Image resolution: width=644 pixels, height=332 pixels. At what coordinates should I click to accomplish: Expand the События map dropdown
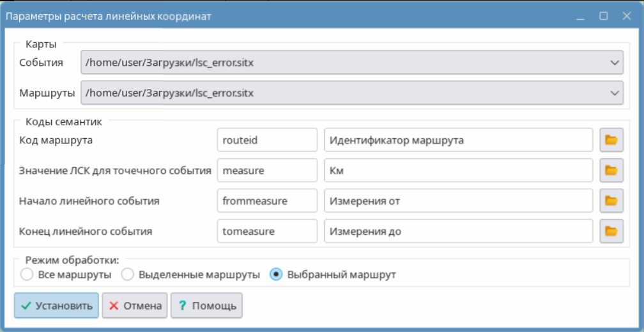pos(615,63)
